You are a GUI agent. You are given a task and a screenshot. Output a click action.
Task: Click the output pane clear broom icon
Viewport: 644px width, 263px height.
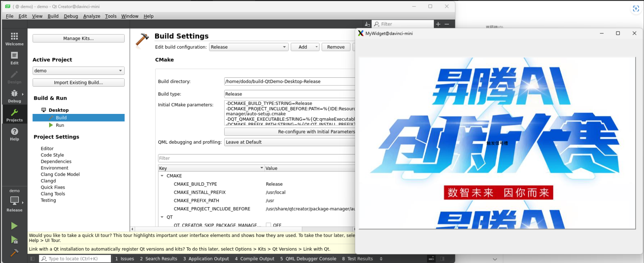[x=367, y=24]
